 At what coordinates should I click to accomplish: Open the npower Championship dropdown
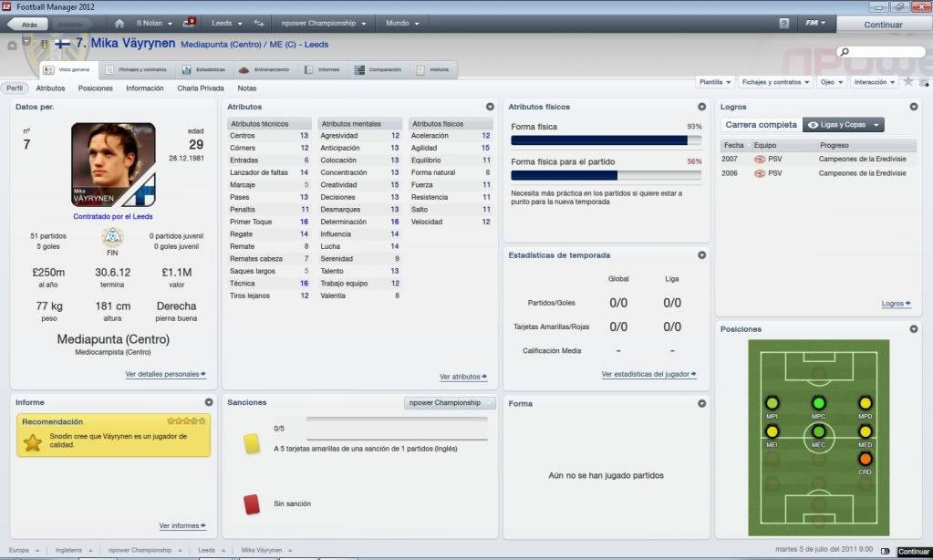point(324,23)
